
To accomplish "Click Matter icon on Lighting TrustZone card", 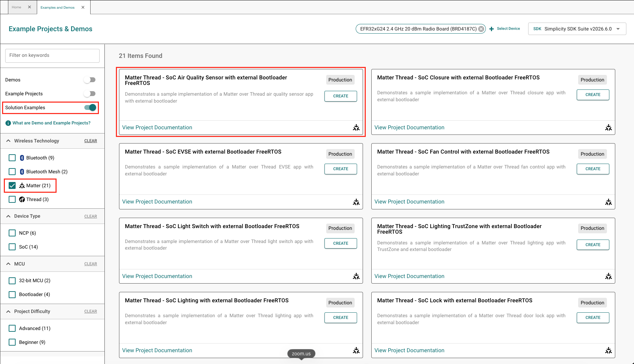I will [x=609, y=276].
